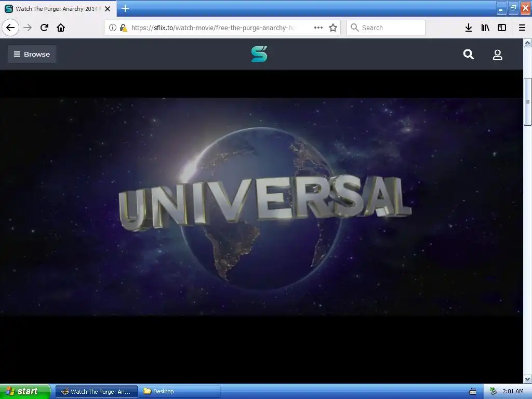Open the Downloads panel

(x=469, y=28)
